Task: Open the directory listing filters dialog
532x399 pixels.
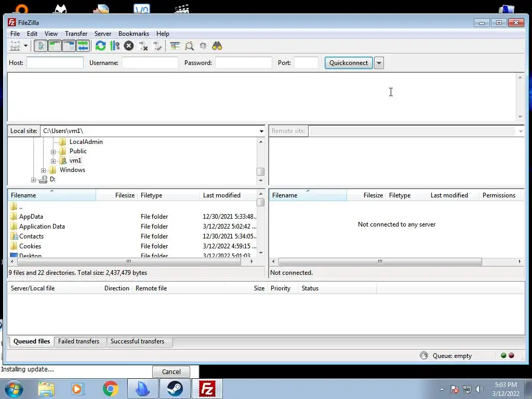Action: click(x=175, y=46)
